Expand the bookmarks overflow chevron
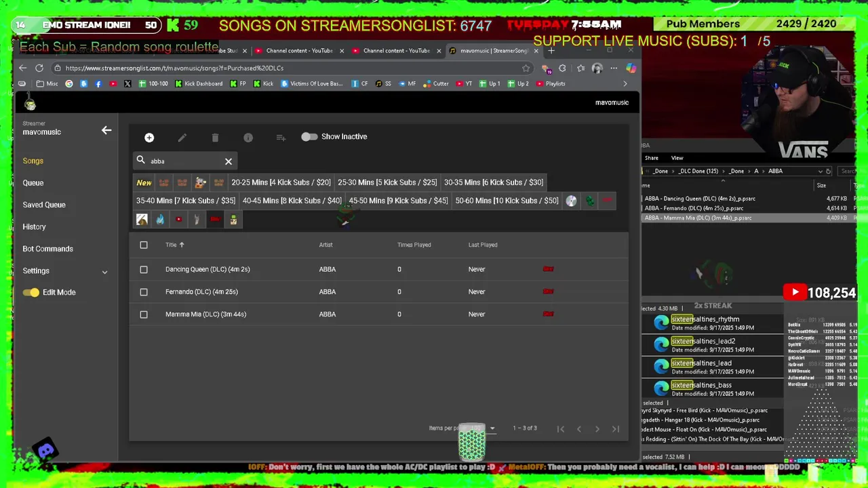This screenshot has height=488, width=868. tap(625, 83)
